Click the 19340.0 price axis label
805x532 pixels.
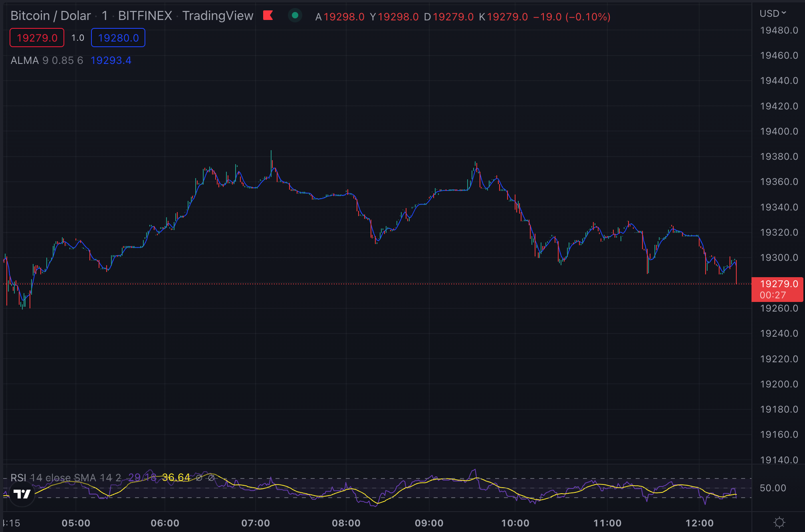point(779,207)
